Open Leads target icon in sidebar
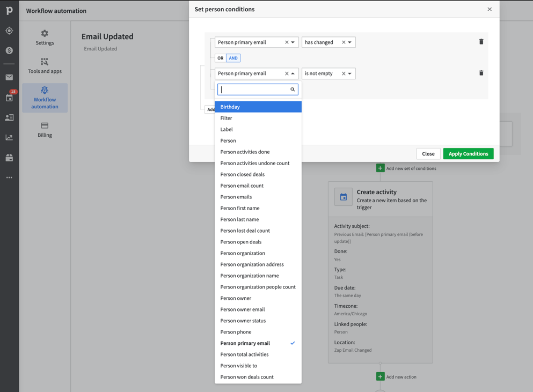 9,31
